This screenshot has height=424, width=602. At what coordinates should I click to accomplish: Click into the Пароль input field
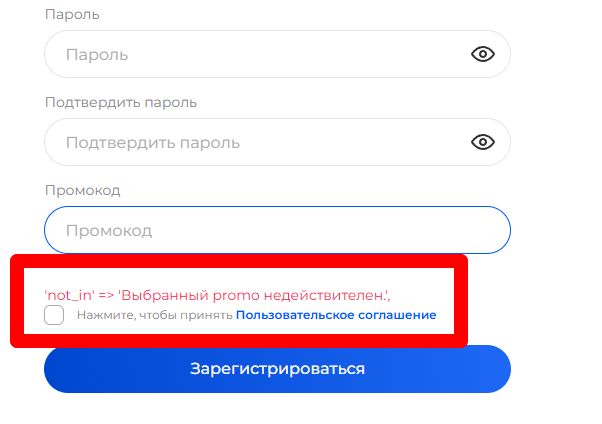click(250, 54)
